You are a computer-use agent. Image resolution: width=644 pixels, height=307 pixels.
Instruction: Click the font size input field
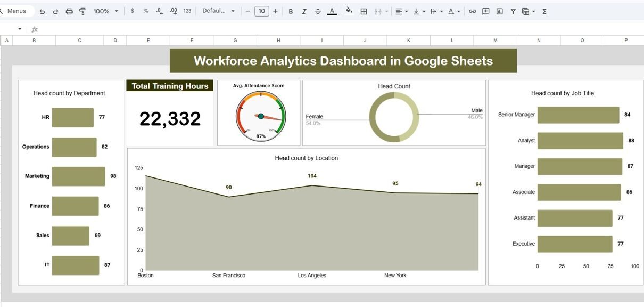(261, 11)
